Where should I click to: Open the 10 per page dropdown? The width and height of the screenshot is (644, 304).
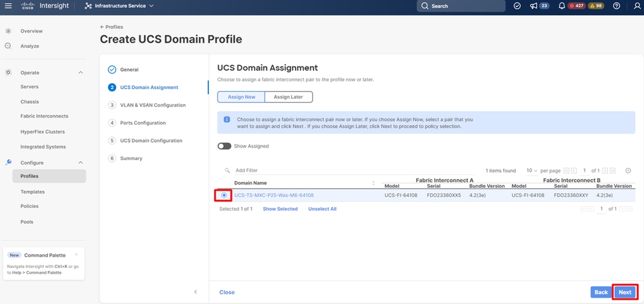click(x=532, y=170)
